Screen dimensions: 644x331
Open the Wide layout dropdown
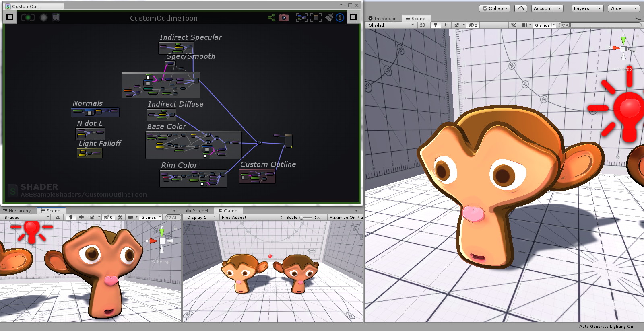point(623,8)
